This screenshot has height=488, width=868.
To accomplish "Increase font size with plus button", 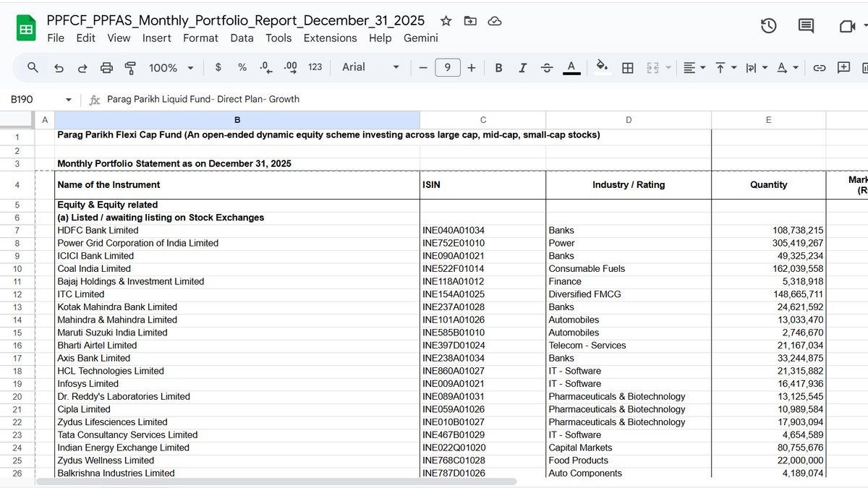I will pyautogui.click(x=472, y=67).
